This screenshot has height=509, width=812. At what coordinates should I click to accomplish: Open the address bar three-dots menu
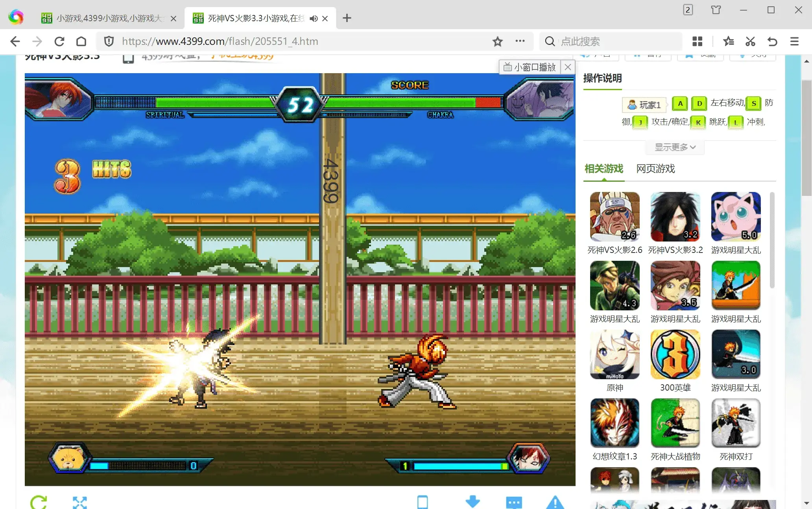coord(520,41)
